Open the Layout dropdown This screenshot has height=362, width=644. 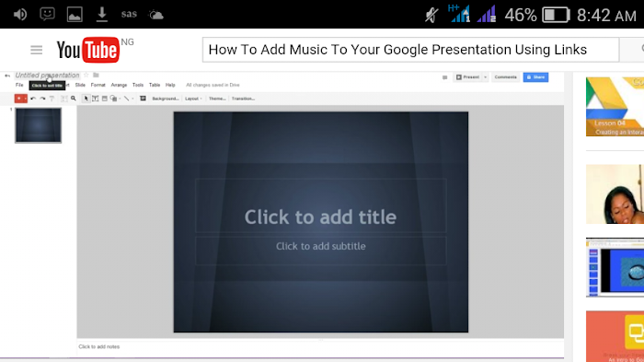(193, 99)
